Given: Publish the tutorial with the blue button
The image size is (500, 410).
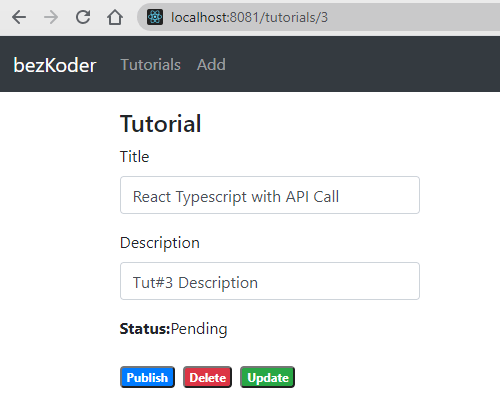Looking at the screenshot, I should coord(147,377).
